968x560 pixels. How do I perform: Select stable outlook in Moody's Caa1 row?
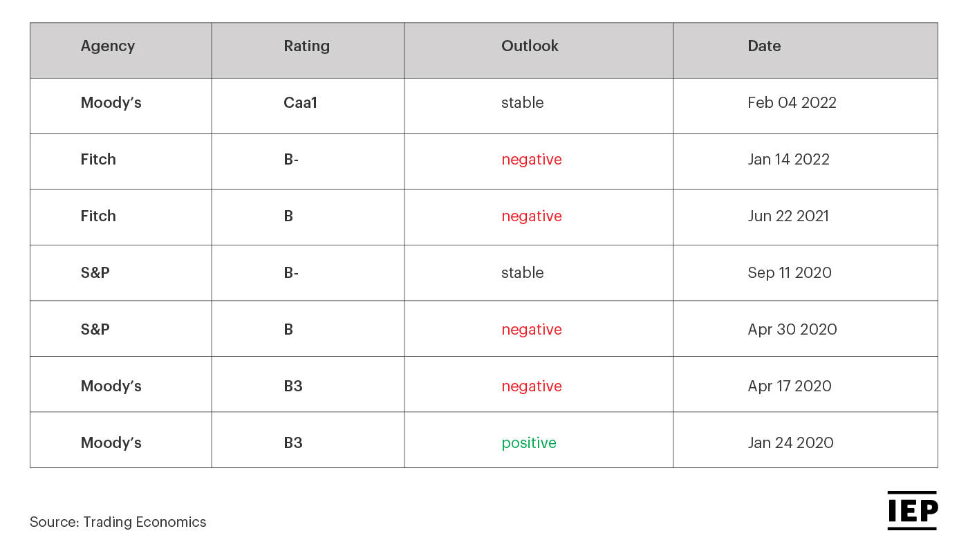(523, 103)
